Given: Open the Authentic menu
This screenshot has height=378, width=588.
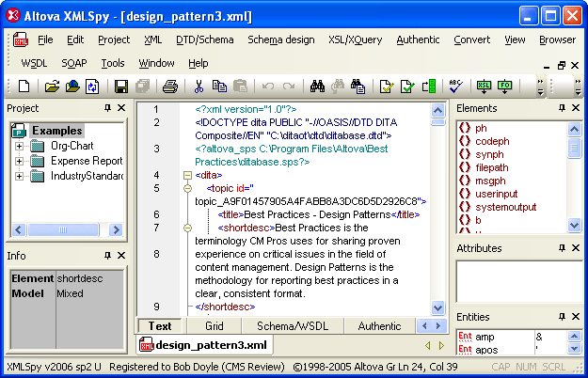Looking at the screenshot, I should pyautogui.click(x=418, y=39).
